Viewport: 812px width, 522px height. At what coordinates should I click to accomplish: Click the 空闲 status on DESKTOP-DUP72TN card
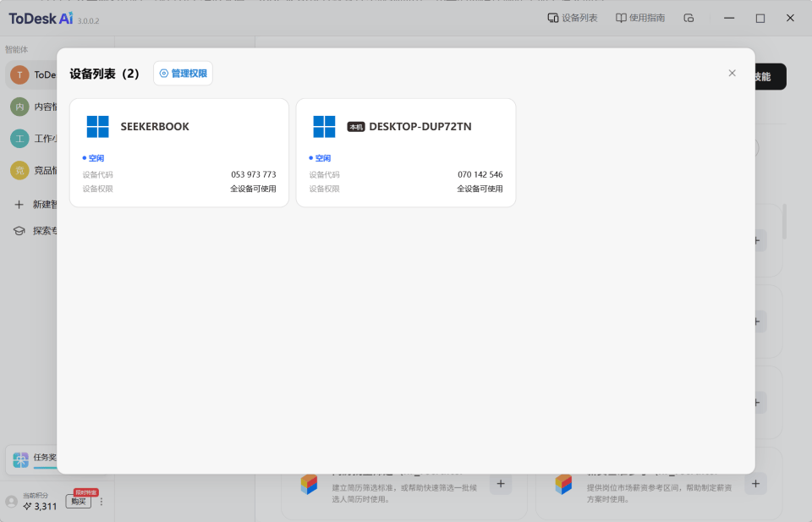coord(320,158)
